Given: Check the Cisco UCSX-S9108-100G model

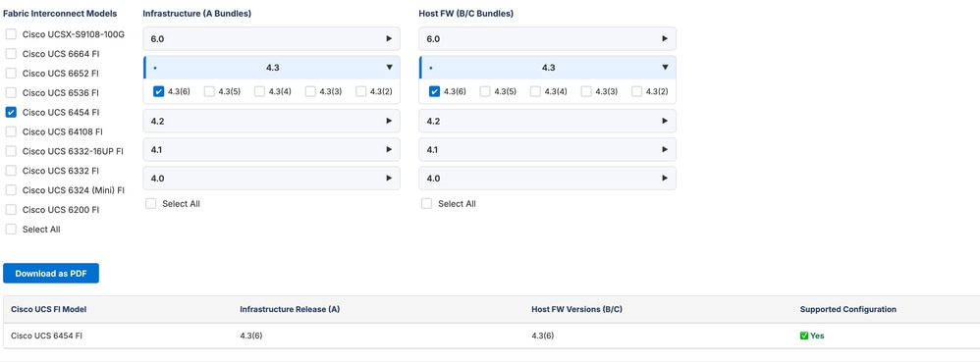Looking at the screenshot, I should click(11, 34).
